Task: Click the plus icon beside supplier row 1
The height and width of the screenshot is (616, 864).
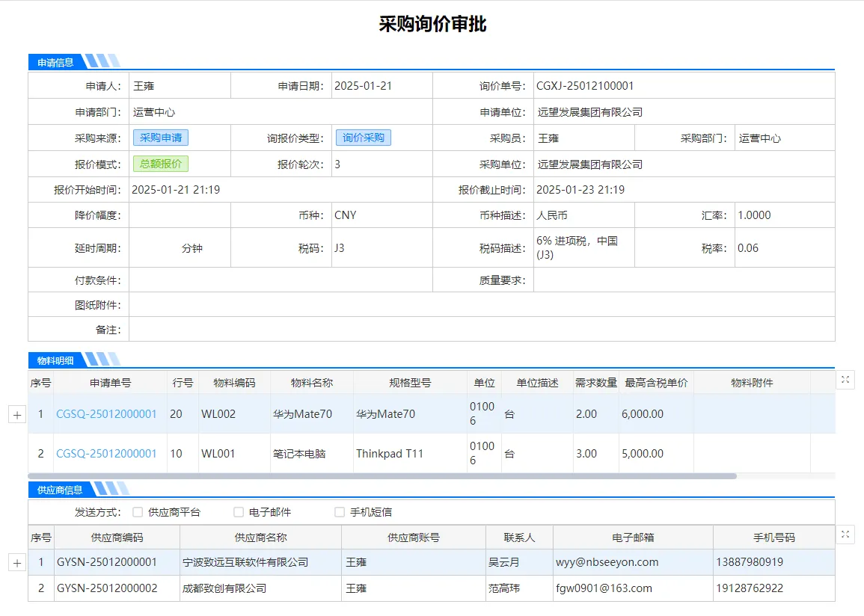Action: point(17,563)
